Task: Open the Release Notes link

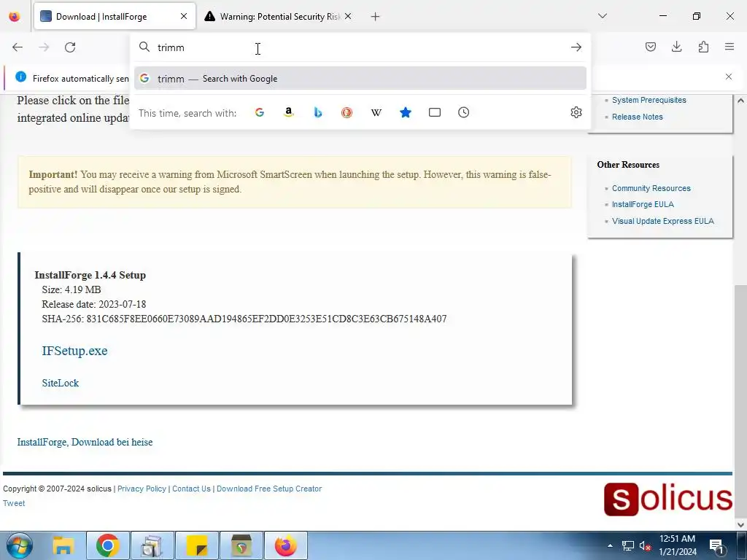Action: (637, 117)
